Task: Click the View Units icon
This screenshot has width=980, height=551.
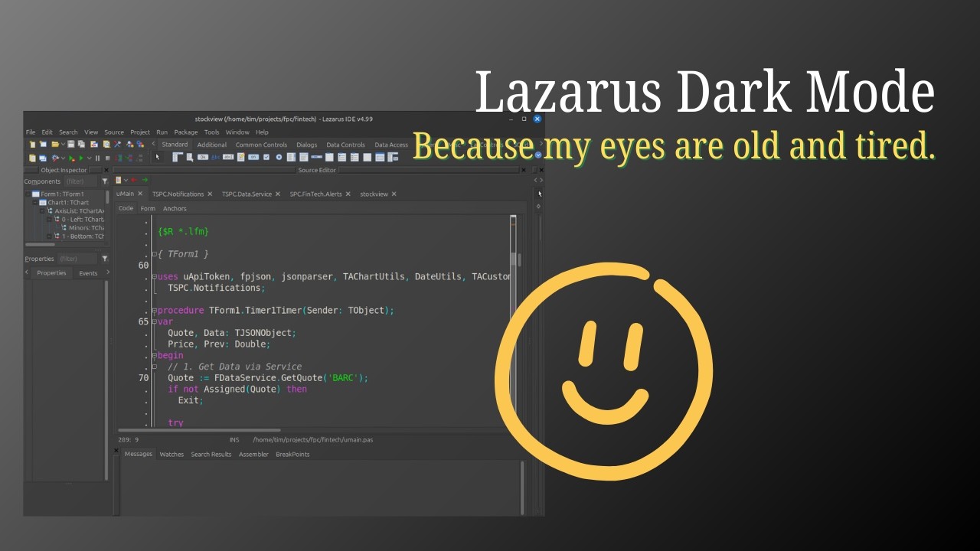Action: click(x=32, y=158)
